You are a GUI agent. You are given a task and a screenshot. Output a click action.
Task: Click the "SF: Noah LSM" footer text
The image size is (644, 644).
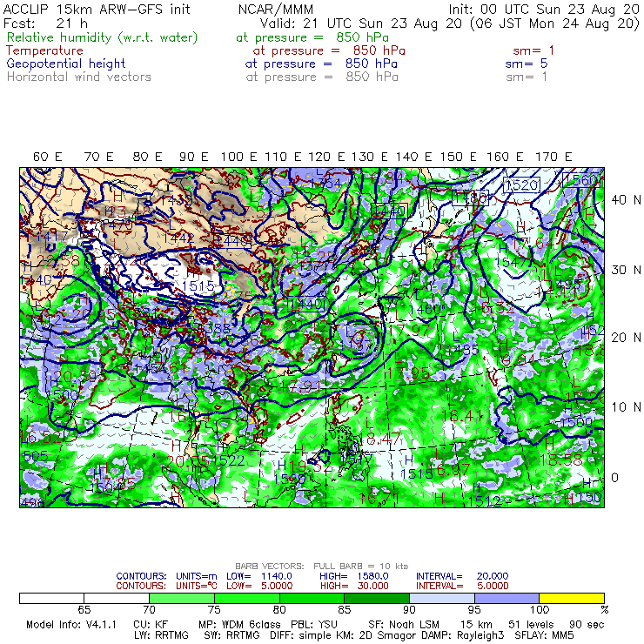404,625
